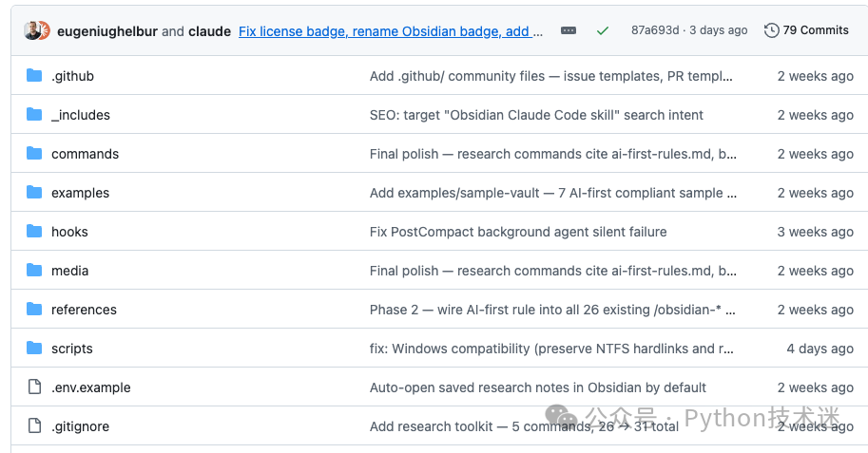This screenshot has width=868, height=453.
Task: Click the .env.example file icon
Action: (x=34, y=387)
